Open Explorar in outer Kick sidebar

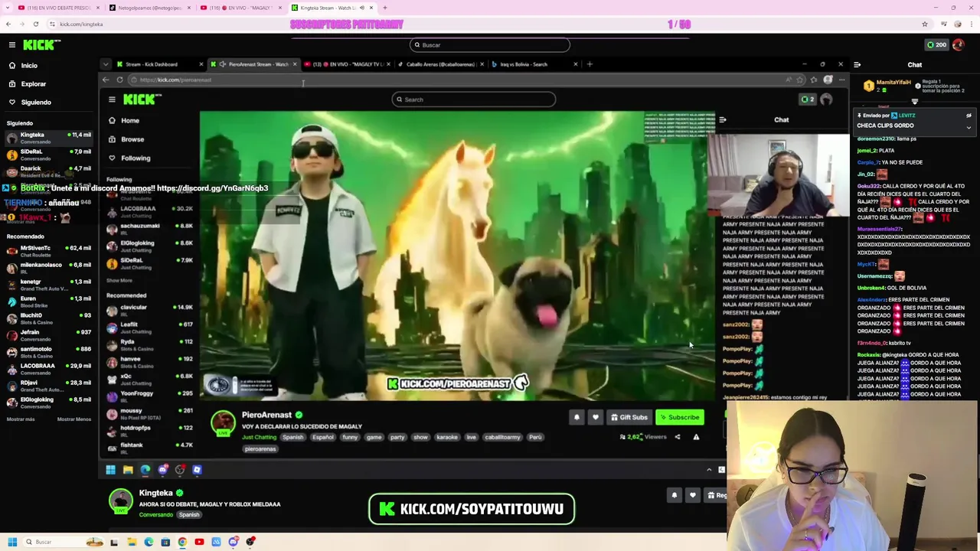pos(33,84)
